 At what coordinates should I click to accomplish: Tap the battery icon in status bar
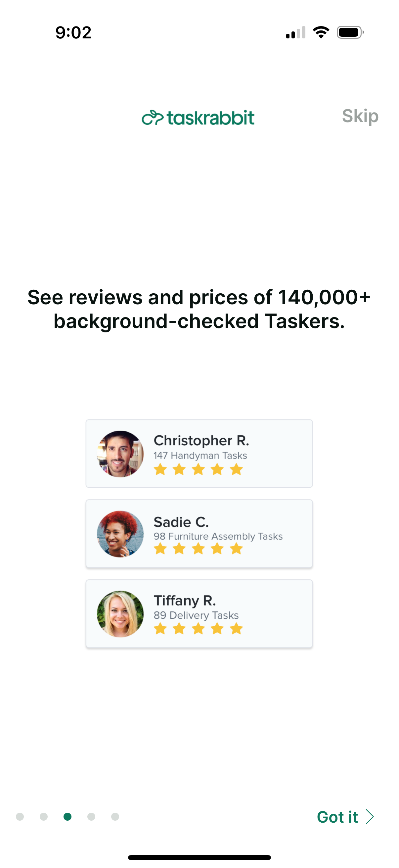pyautogui.click(x=348, y=32)
